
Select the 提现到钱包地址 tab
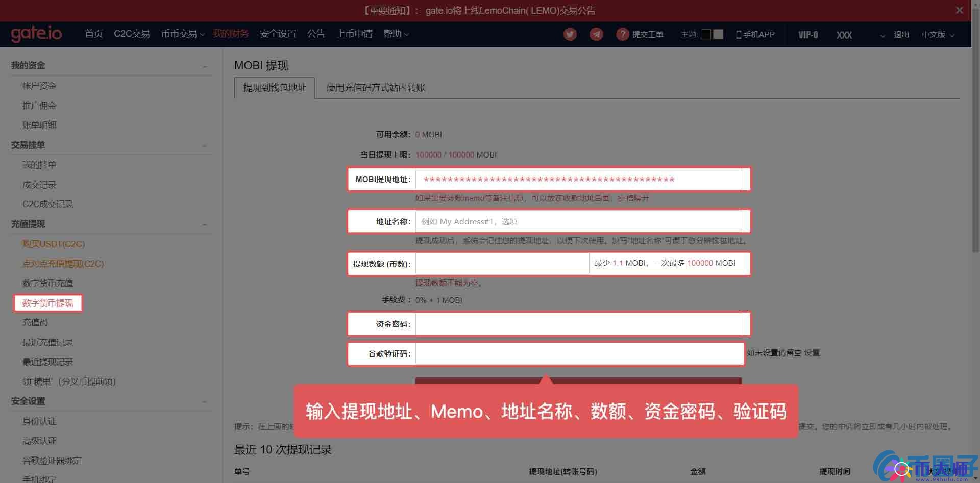(x=275, y=88)
